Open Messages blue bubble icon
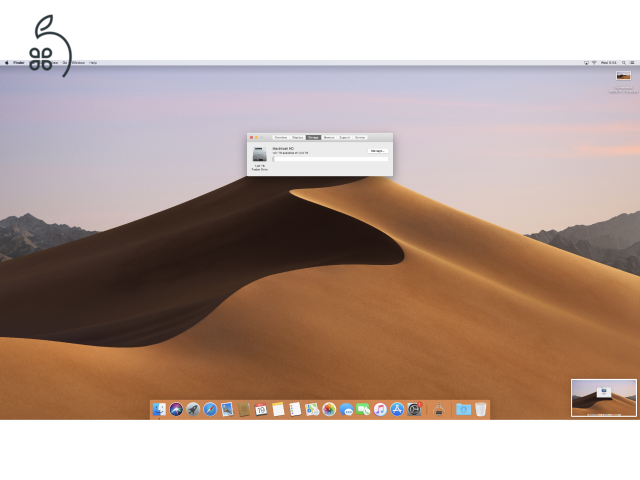Viewport: 640px width, 480px height. pyautogui.click(x=346, y=409)
